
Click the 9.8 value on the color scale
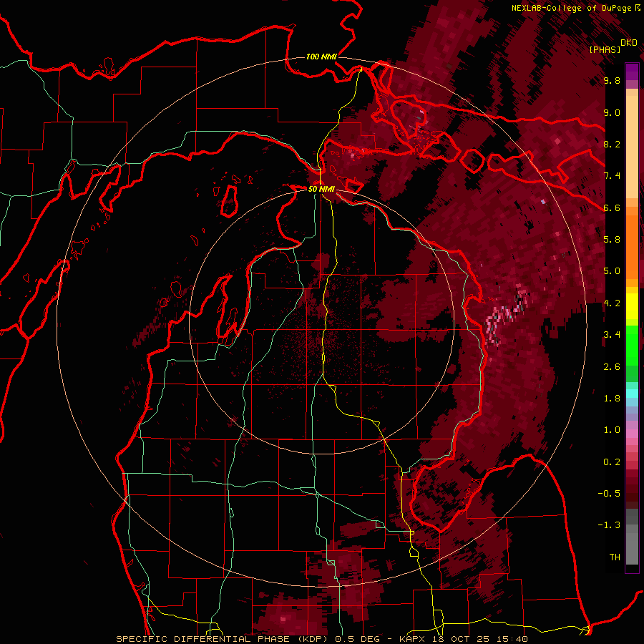point(612,80)
